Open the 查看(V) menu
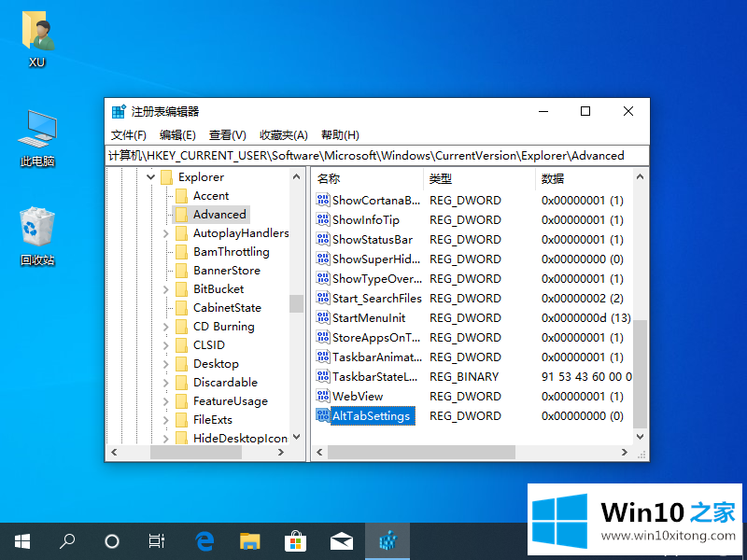 [x=228, y=135]
